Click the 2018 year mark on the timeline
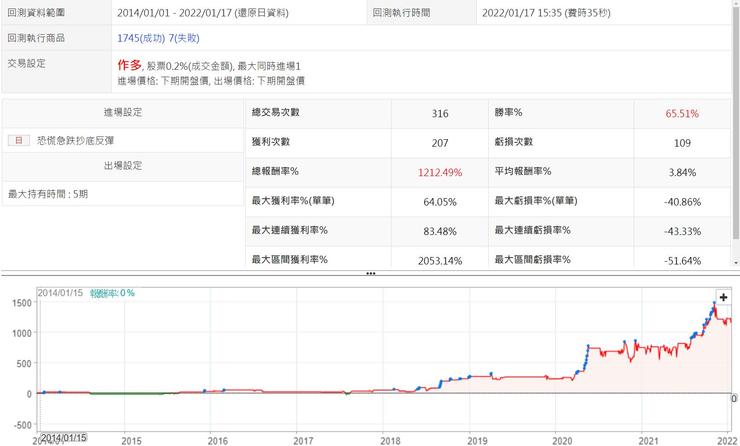The image size is (740, 446). click(x=390, y=437)
